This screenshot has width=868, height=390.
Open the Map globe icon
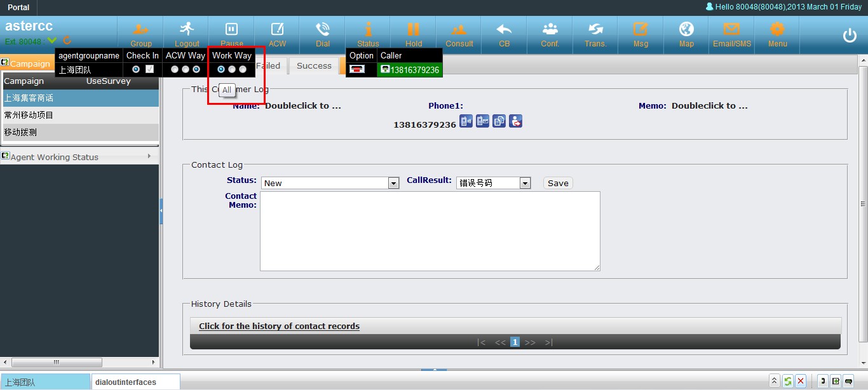point(686,30)
